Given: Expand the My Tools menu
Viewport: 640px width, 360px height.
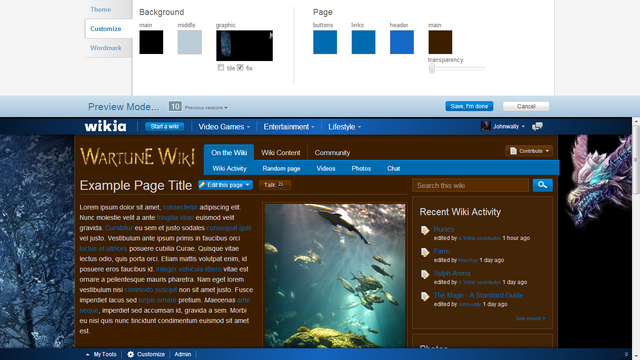Looking at the screenshot, I should pos(101,354).
